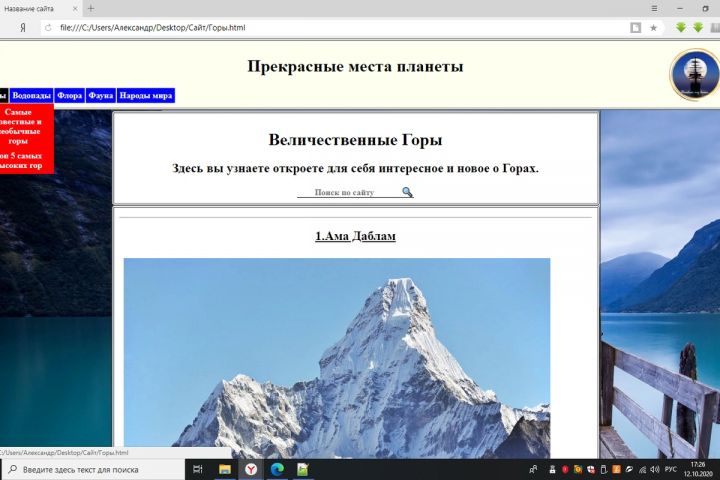The image size is (720, 480).
Task: Open the 'Народы мира' menu item
Action: [146, 96]
